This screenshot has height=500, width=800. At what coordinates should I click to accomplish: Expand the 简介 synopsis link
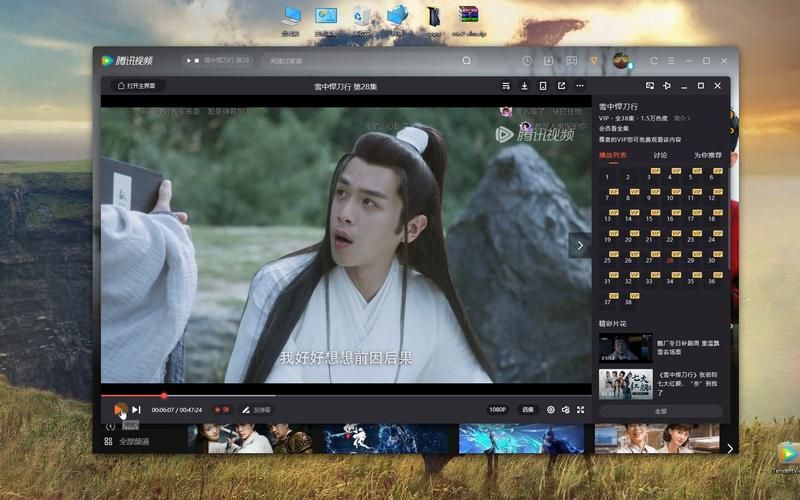(x=681, y=118)
